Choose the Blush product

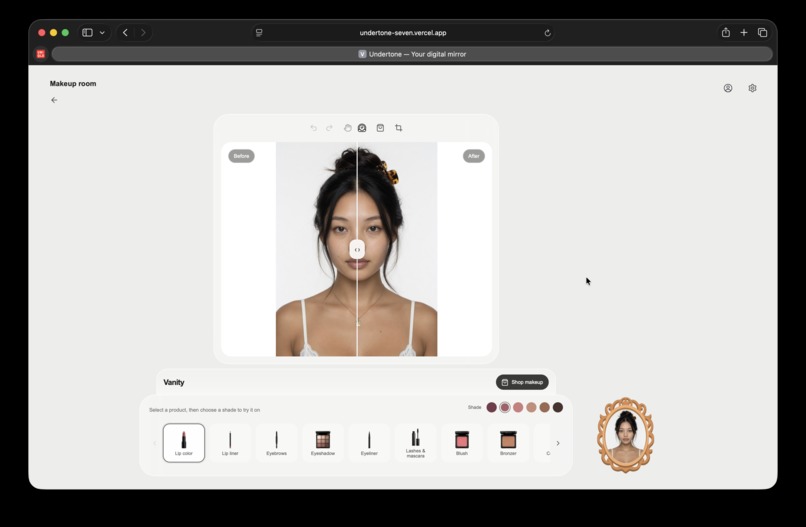coord(462,443)
